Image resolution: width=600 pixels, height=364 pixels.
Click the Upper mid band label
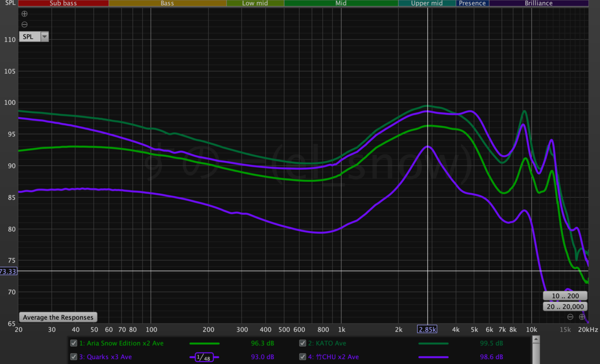pyautogui.click(x=426, y=3)
